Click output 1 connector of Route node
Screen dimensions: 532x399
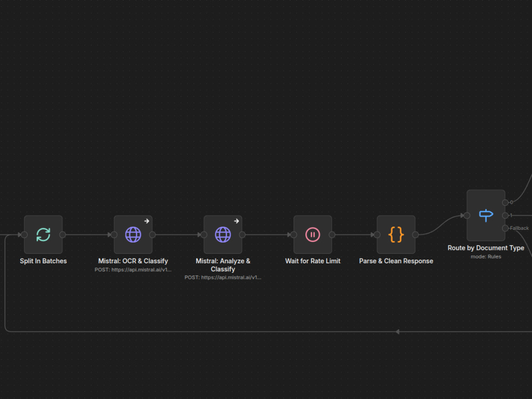(505, 215)
